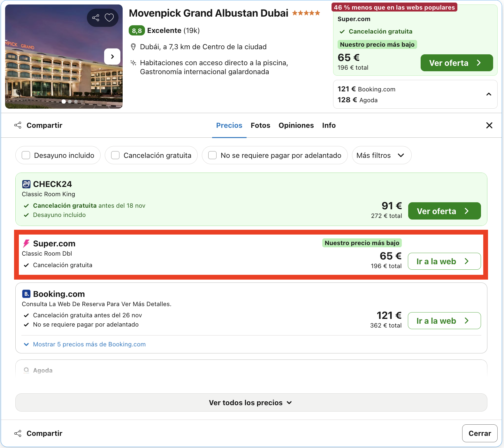Click Ir a la web for Booking.com
The image size is (504, 448).
pos(444,321)
